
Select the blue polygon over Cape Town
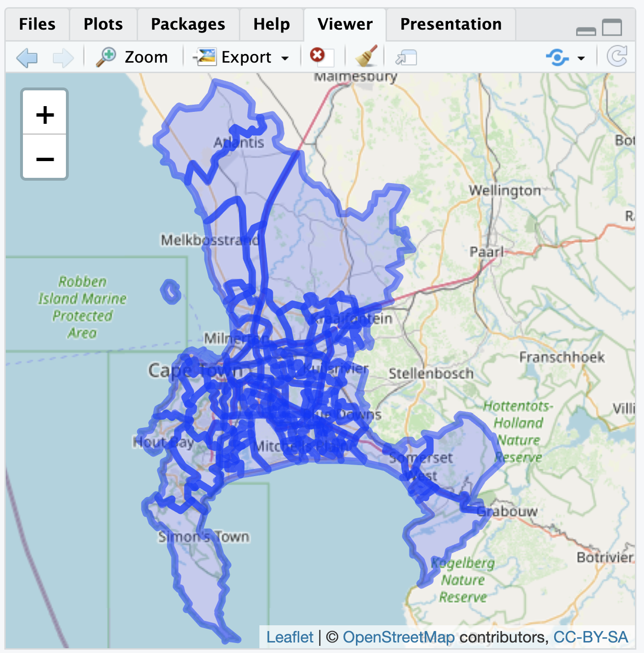tap(268, 392)
